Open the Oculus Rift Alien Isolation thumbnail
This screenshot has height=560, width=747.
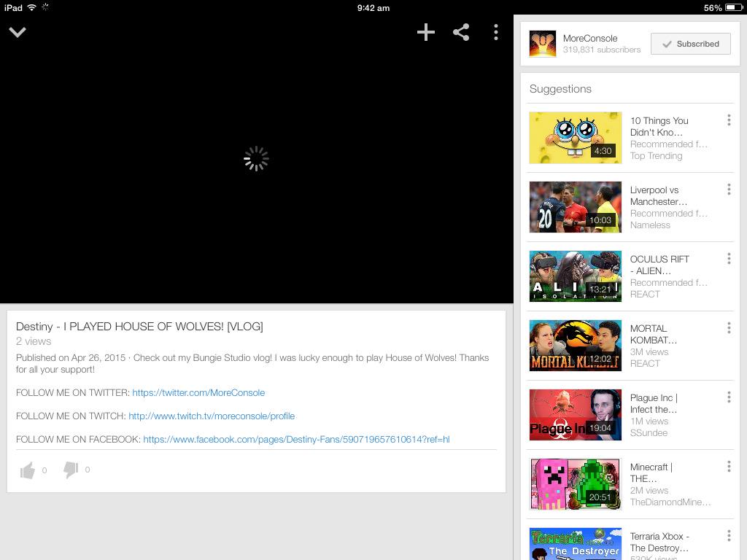coord(576,276)
